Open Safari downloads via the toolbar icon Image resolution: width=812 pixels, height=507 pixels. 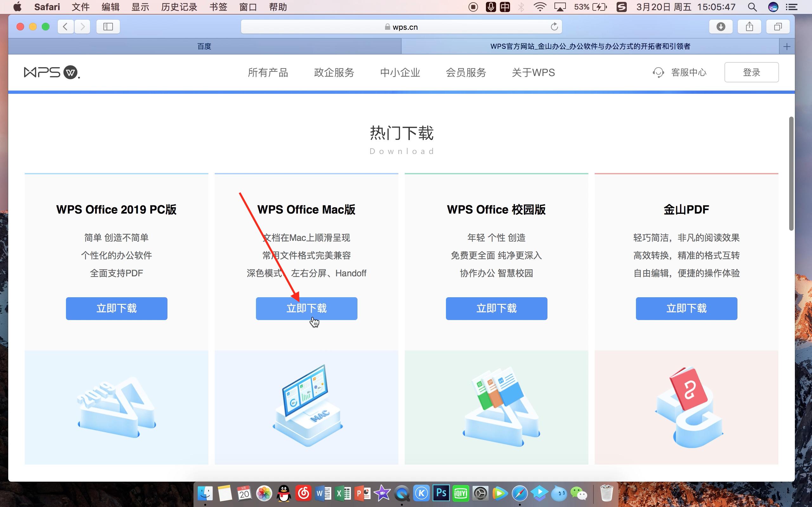point(721,27)
